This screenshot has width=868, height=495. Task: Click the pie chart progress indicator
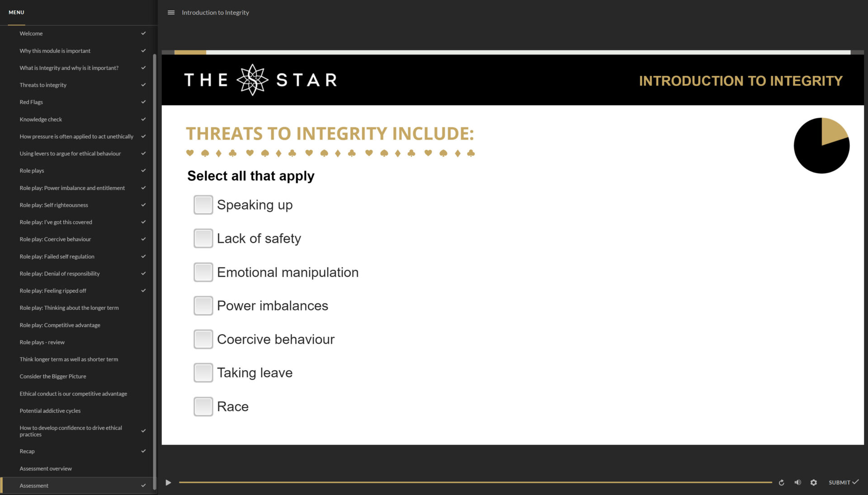point(821,145)
